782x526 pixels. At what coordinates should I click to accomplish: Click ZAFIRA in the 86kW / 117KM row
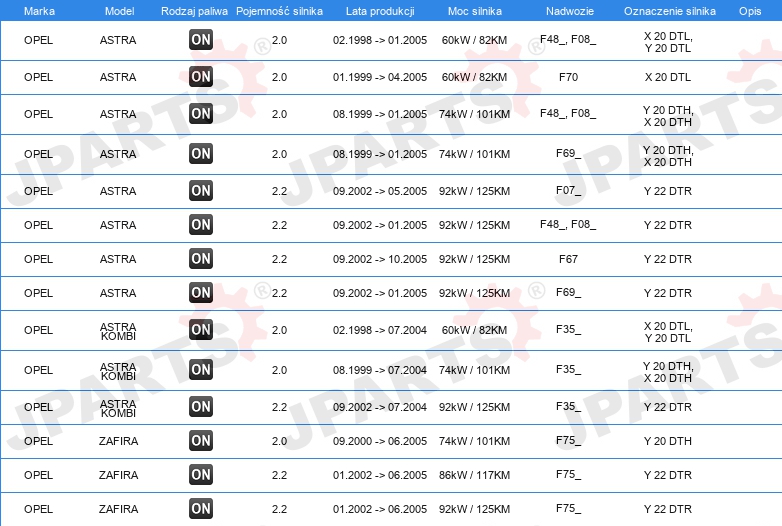118,475
